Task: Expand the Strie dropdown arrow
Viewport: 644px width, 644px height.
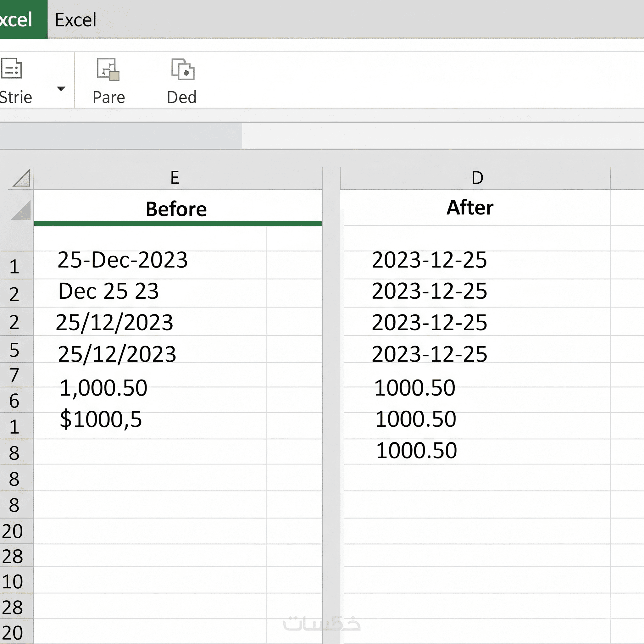Action: [x=61, y=89]
